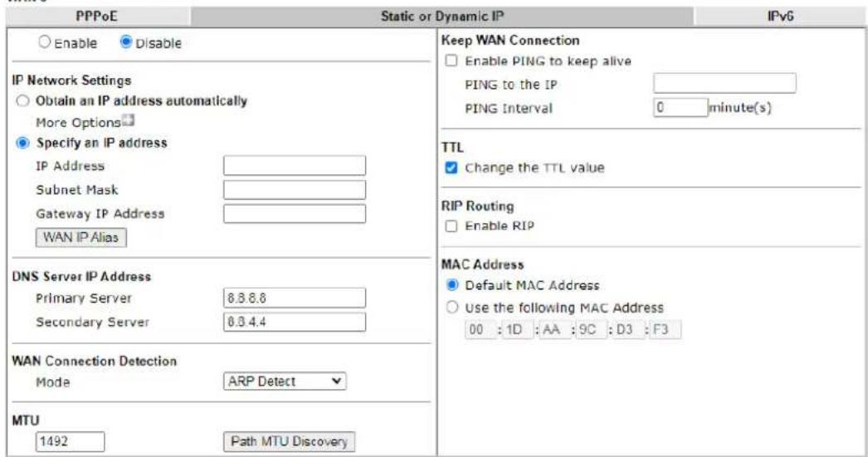The width and height of the screenshot is (868, 457).
Task: Click the TTL section heading
Action: click(x=452, y=148)
